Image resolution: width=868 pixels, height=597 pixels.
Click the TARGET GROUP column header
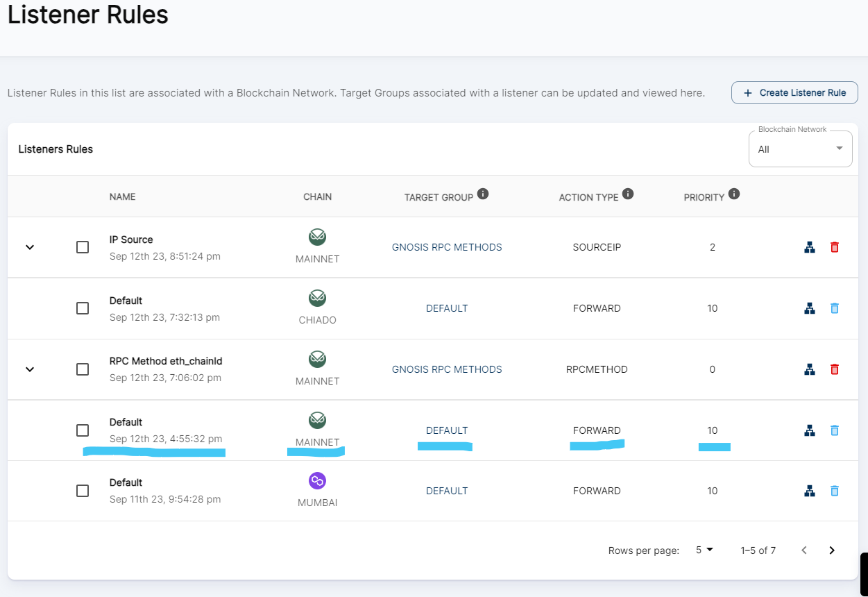pyautogui.click(x=439, y=197)
